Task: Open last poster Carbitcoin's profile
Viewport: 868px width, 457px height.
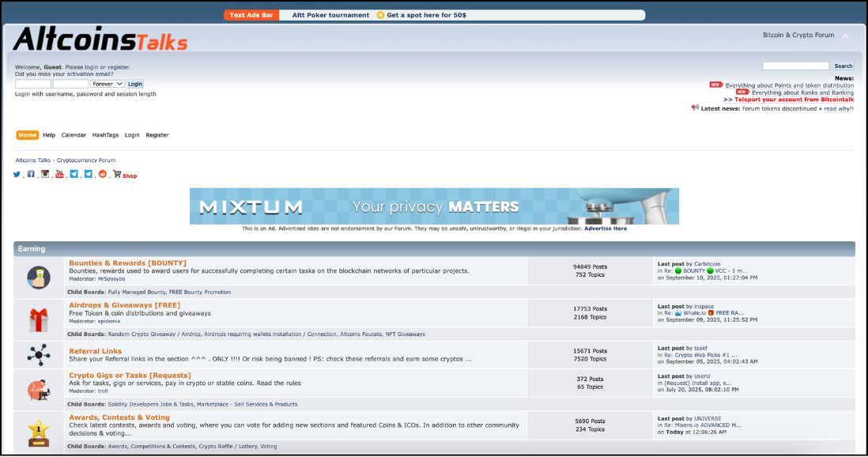Action: [x=708, y=264]
